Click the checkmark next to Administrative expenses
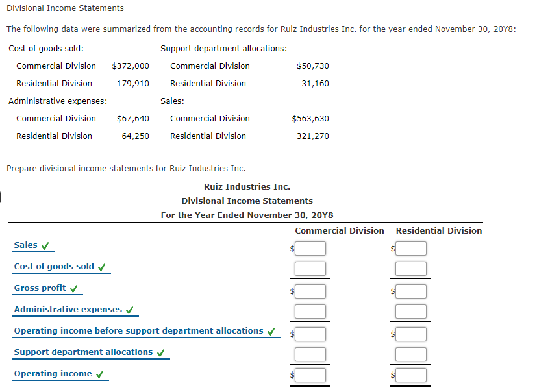 click(129, 310)
